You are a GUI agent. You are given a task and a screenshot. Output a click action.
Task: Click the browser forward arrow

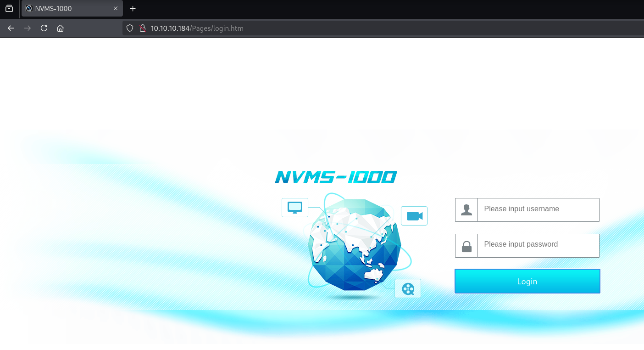[28, 28]
